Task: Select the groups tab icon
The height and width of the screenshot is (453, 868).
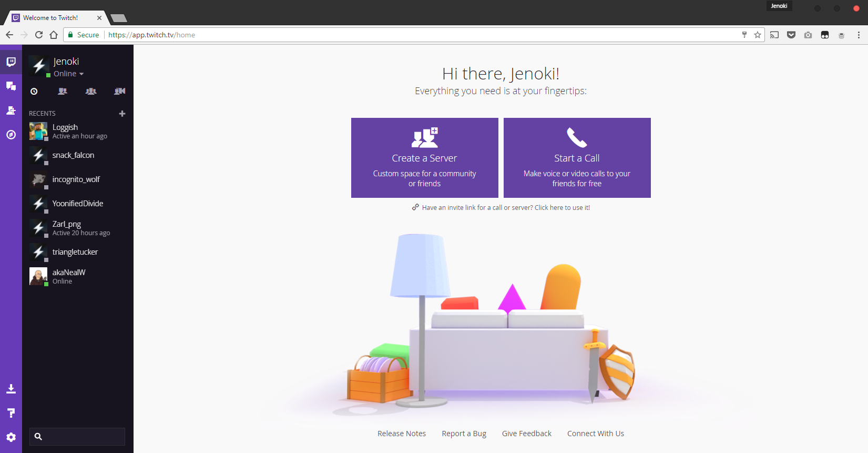Action: pyautogui.click(x=91, y=91)
